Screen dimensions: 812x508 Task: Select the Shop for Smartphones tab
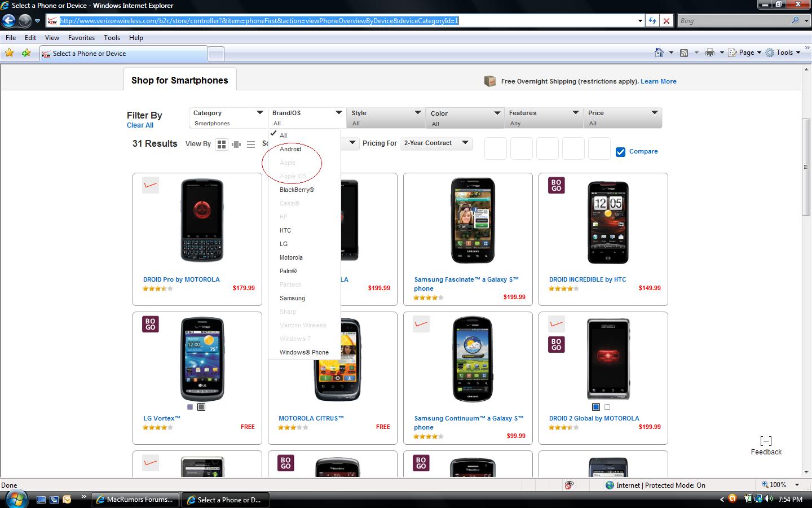click(x=180, y=80)
